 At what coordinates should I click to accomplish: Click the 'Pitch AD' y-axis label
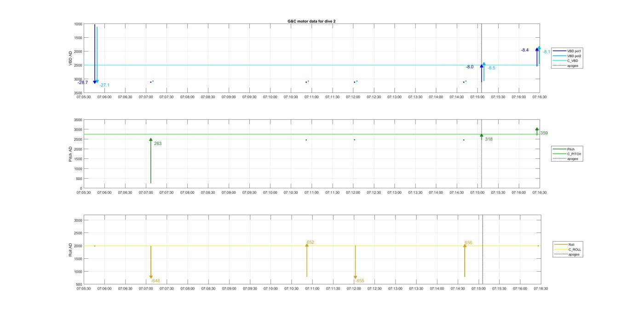pyautogui.click(x=70, y=154)
